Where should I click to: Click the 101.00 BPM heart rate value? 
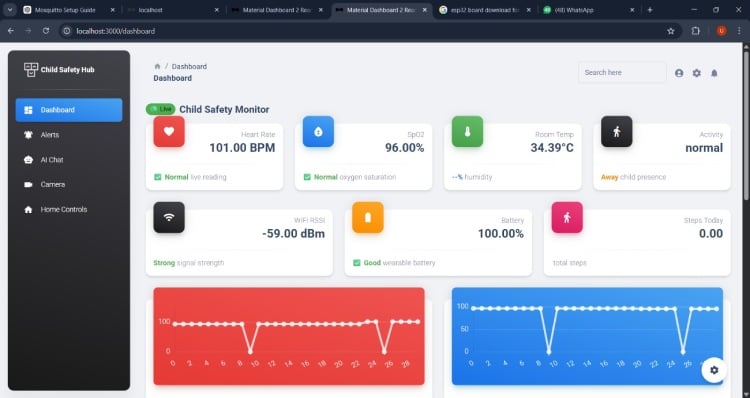(242, 148)
